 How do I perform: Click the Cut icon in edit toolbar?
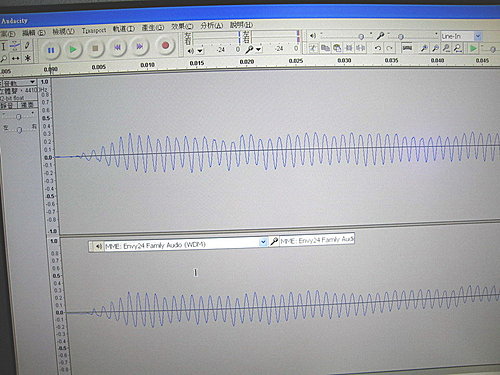[313, 48]
